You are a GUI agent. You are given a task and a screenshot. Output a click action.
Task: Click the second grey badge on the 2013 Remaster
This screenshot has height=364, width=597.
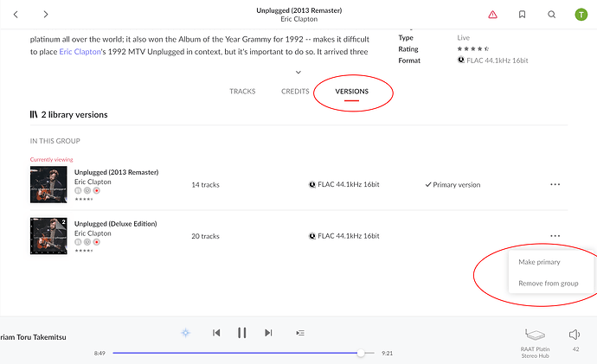coord(87,190)
